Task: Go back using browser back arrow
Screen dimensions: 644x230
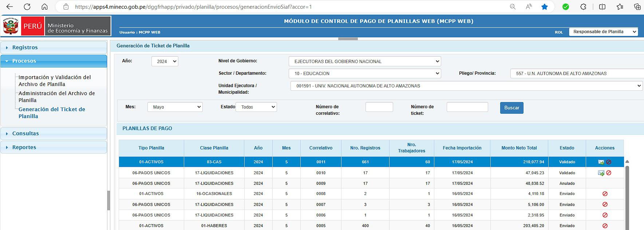Action: (10, 7)
